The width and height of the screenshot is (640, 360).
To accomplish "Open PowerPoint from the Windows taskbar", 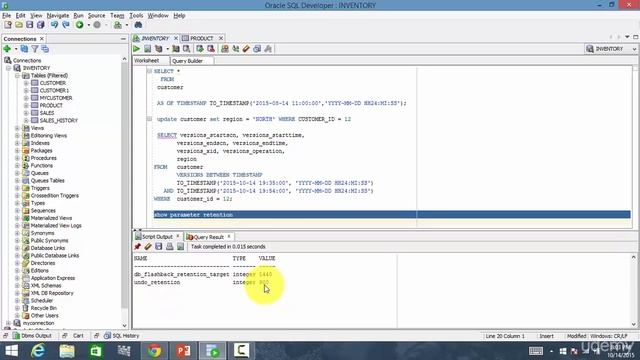I will click(x=184, y=351).
